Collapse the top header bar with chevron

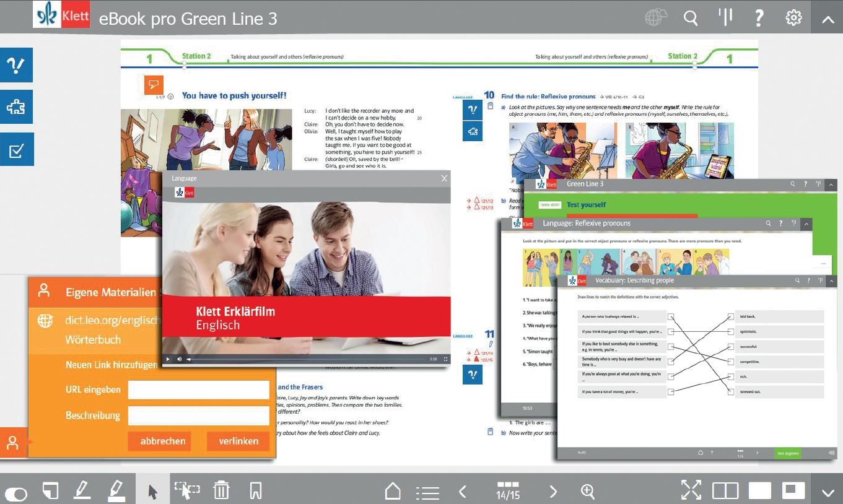click(x=828, y=19)
